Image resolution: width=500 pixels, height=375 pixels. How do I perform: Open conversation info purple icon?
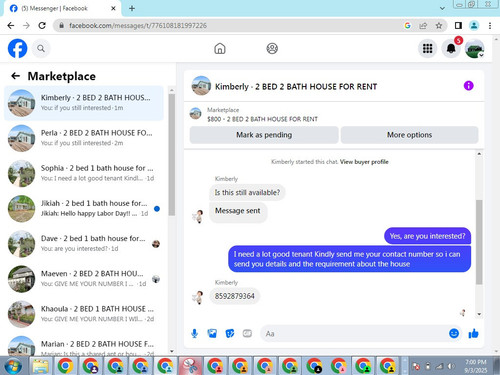click(x=468, y=86)
